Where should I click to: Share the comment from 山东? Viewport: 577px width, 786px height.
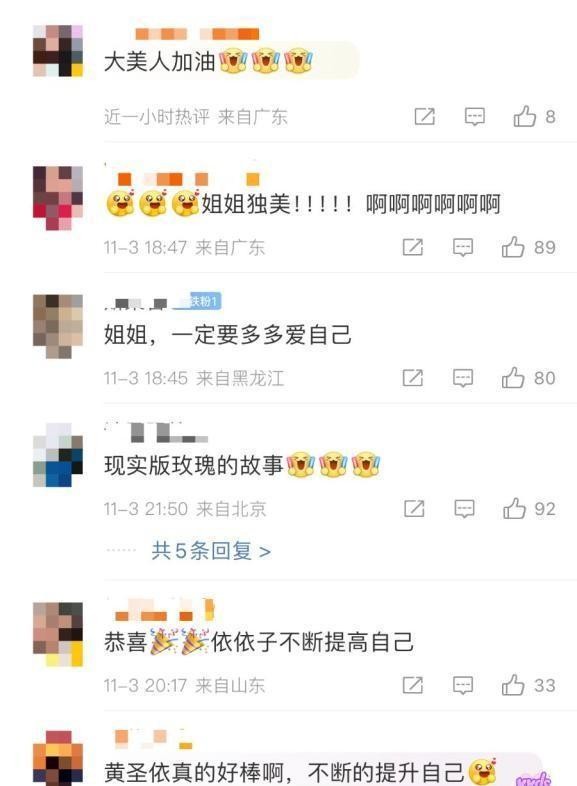[413, 685]
